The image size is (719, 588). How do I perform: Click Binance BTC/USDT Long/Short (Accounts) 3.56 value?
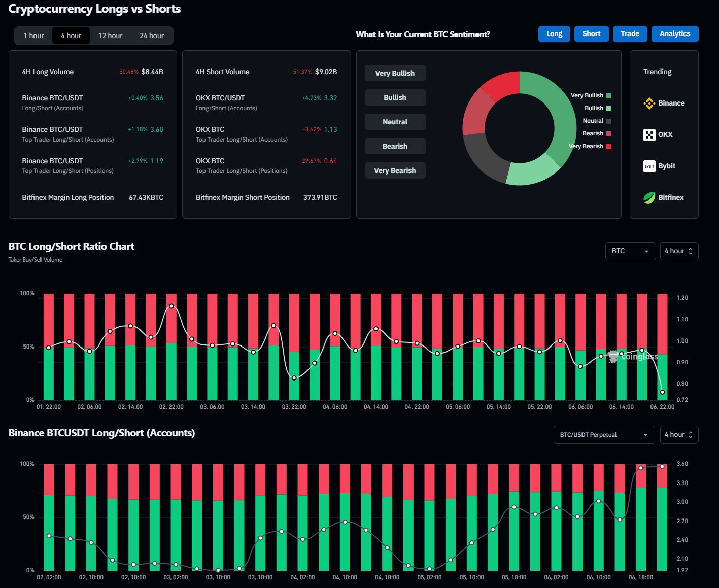click(157, 98)
